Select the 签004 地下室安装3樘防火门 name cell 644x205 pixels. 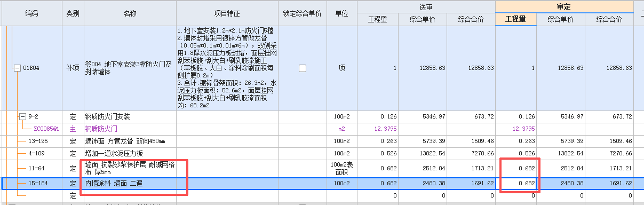[130, 68]
